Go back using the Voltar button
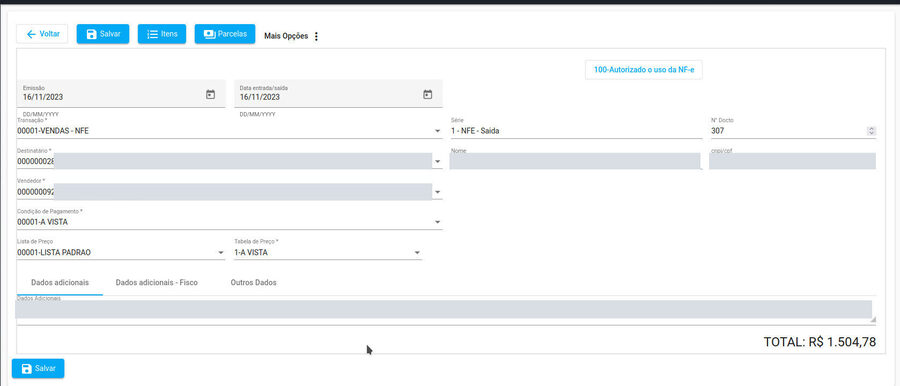 pyautogui.click(x=42, y=34)
